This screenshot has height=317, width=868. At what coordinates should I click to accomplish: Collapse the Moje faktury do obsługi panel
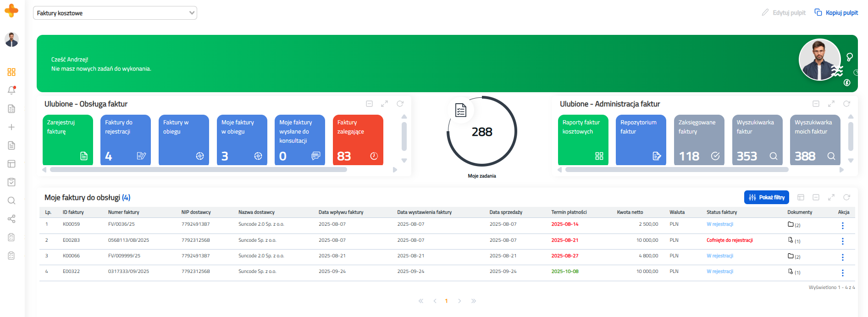tap(816, 197)
